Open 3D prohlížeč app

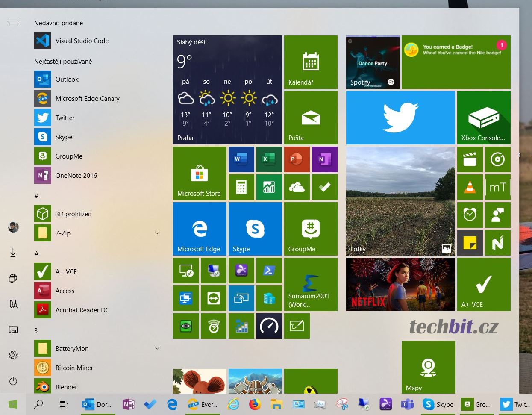point(97,214)
